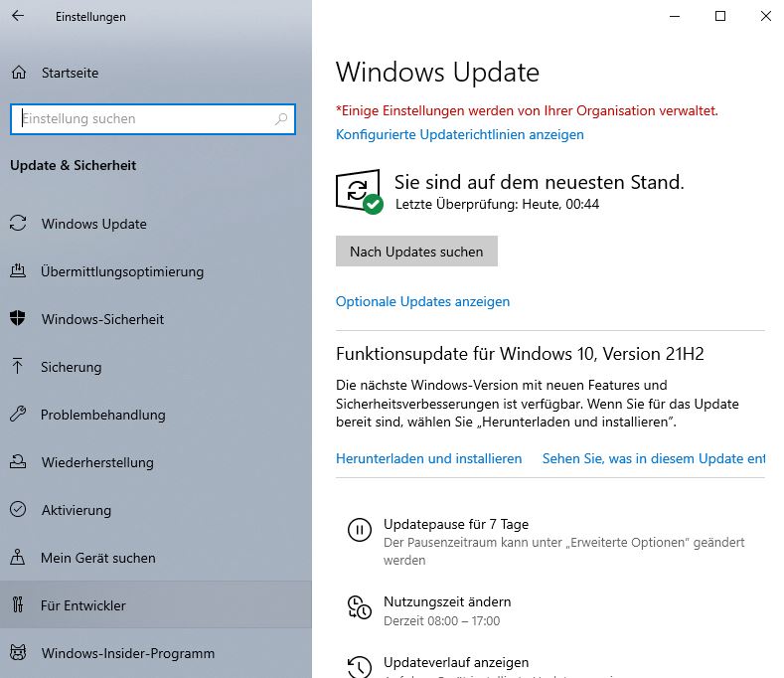Click the pause icon for Updatepause
This screenshot has height=678, width=784.
[x=360, y=530]
